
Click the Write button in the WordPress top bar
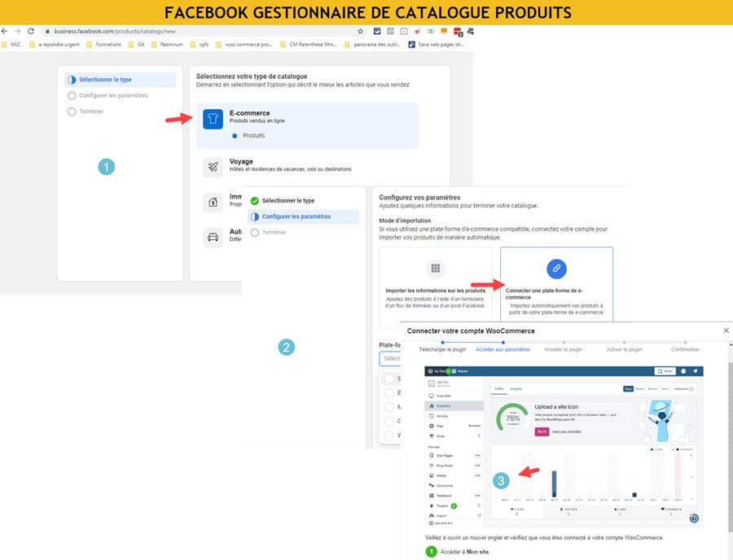coord(665,371)
